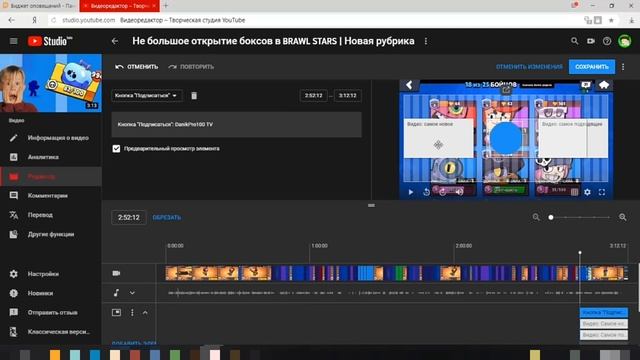640x360 pixels.
Task: Click Send feedback in sidebar
Action: pos(51,312)
